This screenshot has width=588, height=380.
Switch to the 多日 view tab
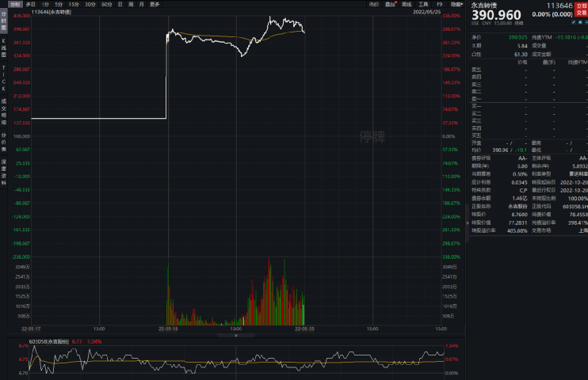click(30, 4)
